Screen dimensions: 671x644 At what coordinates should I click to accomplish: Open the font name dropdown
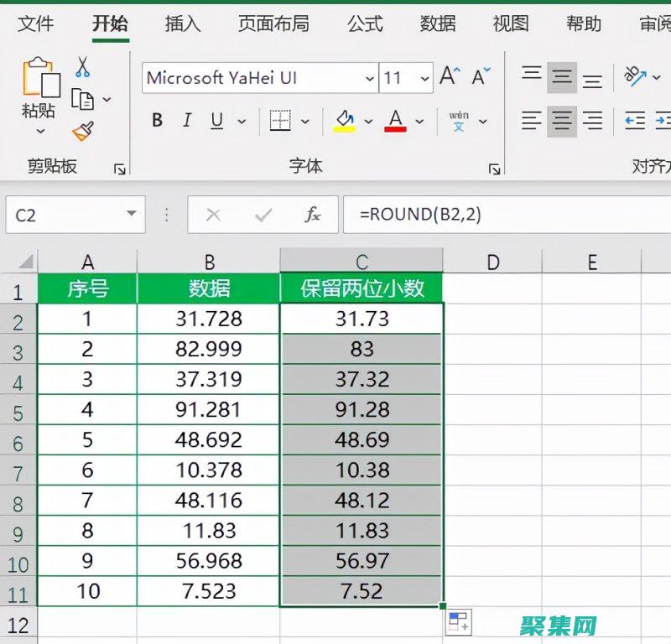click(370, 77)
